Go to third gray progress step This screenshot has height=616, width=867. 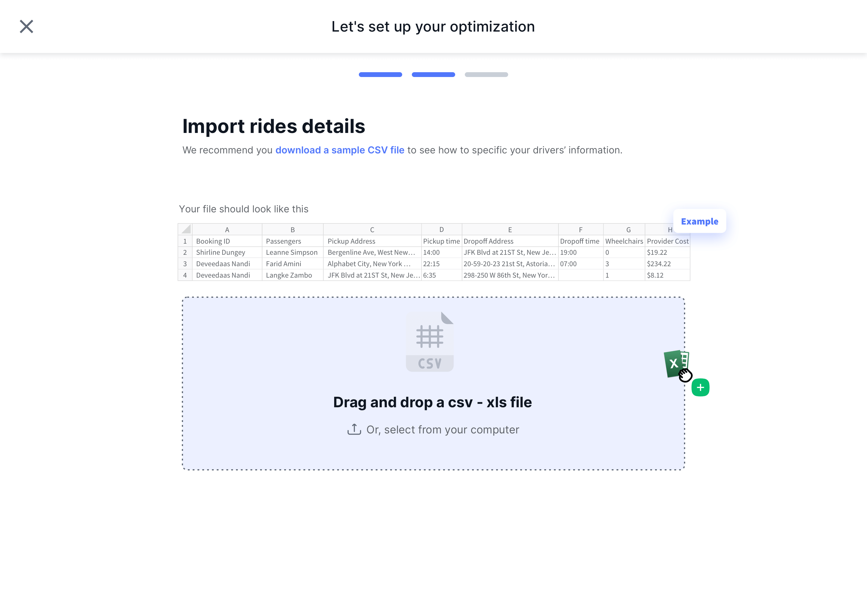click(x=486, y=75)
